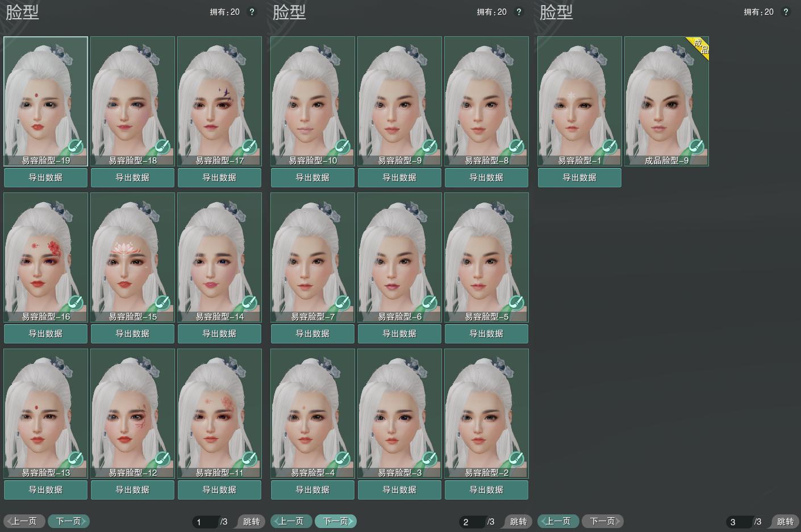Open help icon on page 1 panel
Viewport: 801px width, 532px height.
pyautogui.click(x=252, y=12)
